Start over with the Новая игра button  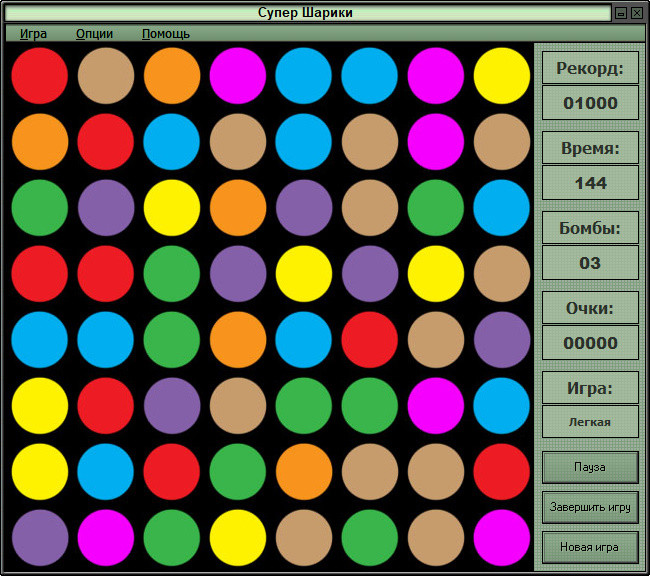[x=590, y=547]
